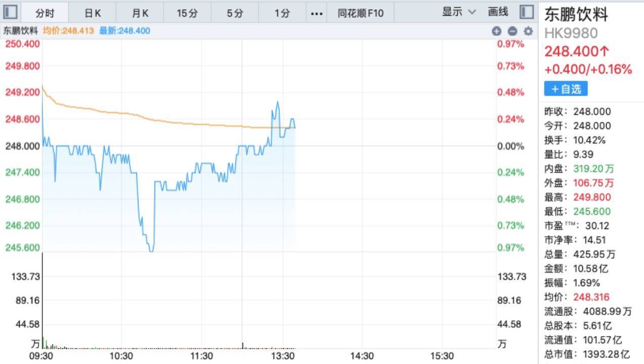Click the 最新 price legend label
This screenshot has height=364, width=644.
point(124,31)
